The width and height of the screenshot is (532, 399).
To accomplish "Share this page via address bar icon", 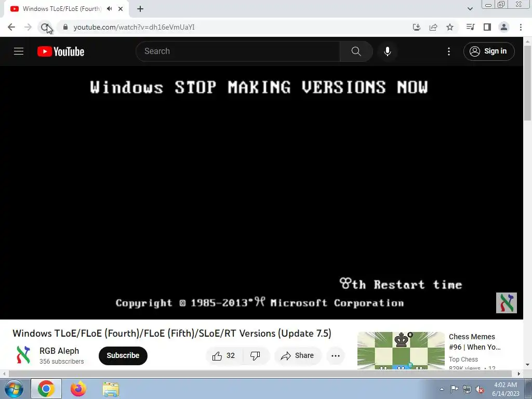I will click(433, 27).
